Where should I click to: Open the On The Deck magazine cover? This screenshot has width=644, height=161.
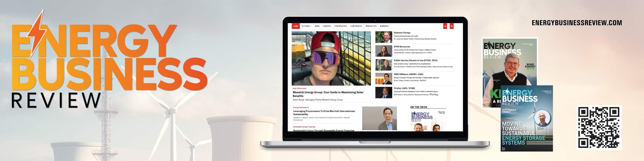(x=428, y=121)
